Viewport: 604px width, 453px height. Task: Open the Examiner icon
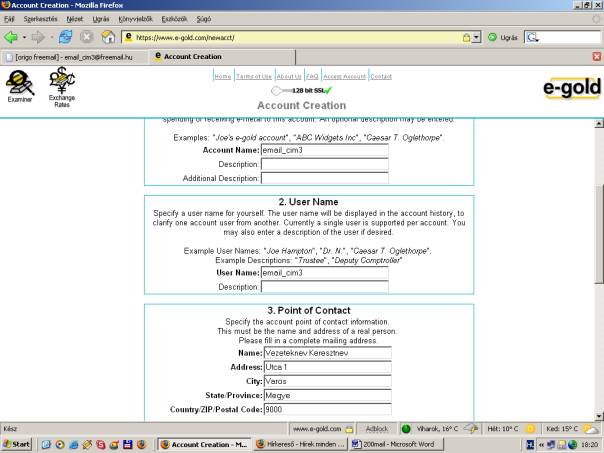[19, 87]
